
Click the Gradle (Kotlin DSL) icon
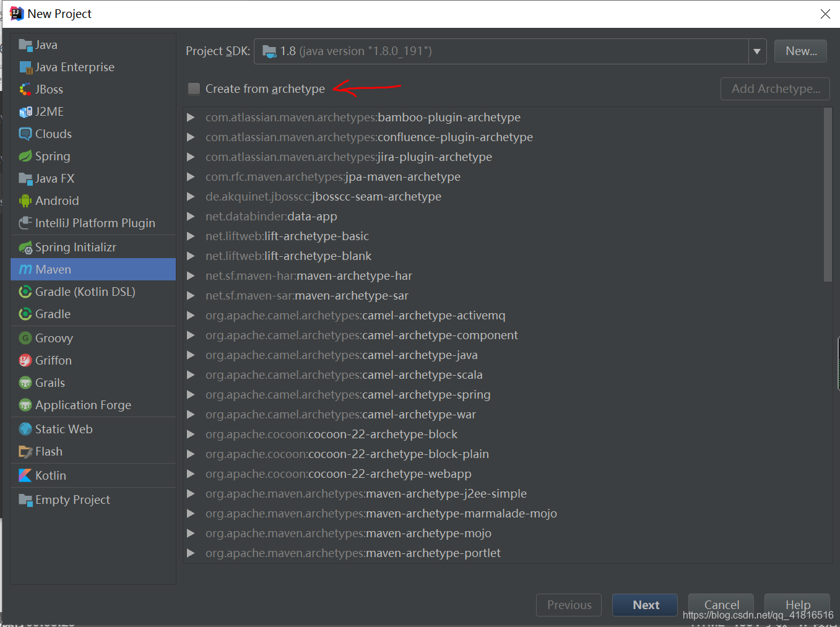[x=25, y=292]
